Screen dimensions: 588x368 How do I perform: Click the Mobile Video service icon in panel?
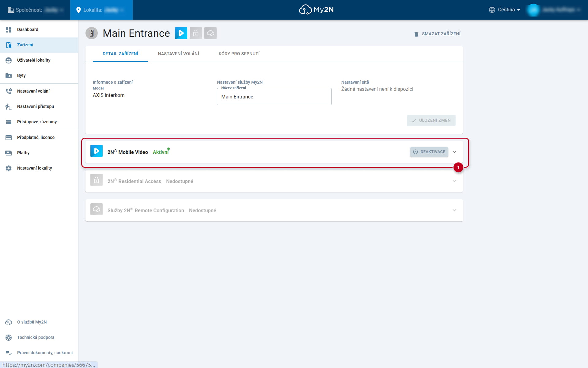point(97,151)
